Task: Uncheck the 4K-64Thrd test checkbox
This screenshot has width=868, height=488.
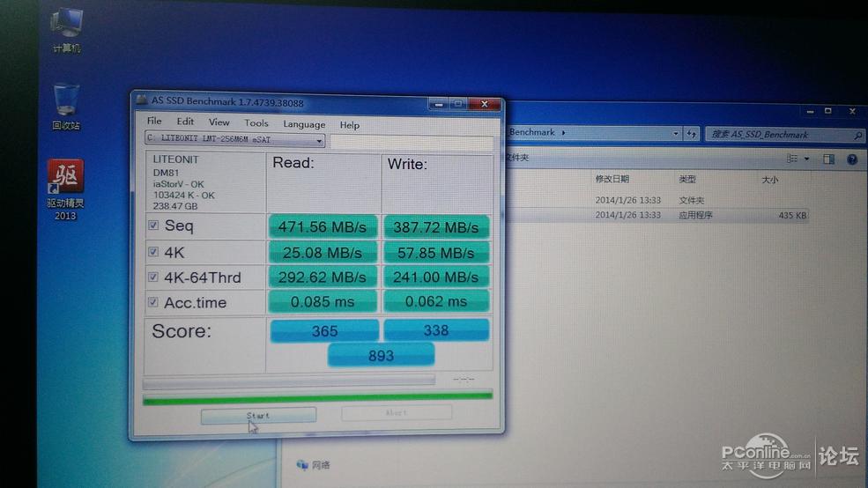Action: [x=153, y=277]
